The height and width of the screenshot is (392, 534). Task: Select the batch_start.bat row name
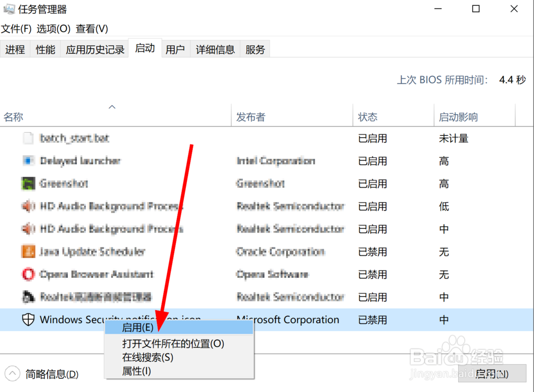pyautogui.click(x=74, y=138)
